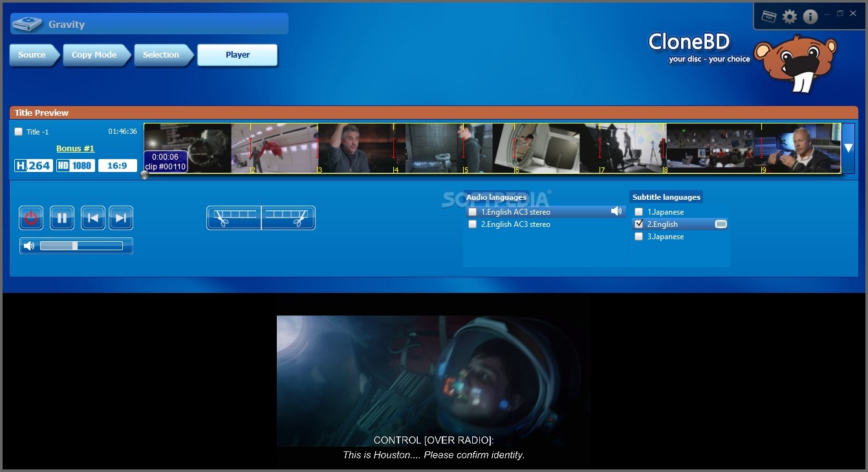
Task: Click the 16:9 aspect ratio badge
Action: coord(118,166)
